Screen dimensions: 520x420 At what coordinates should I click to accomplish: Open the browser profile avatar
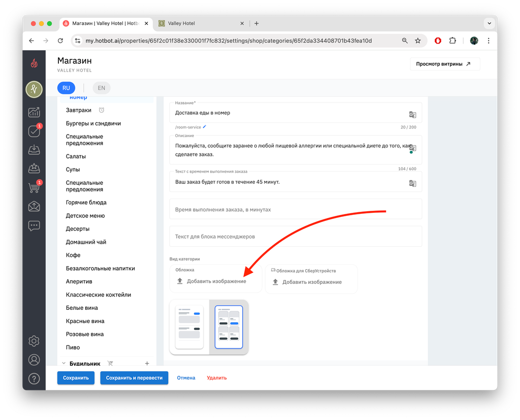coord(474,41)
